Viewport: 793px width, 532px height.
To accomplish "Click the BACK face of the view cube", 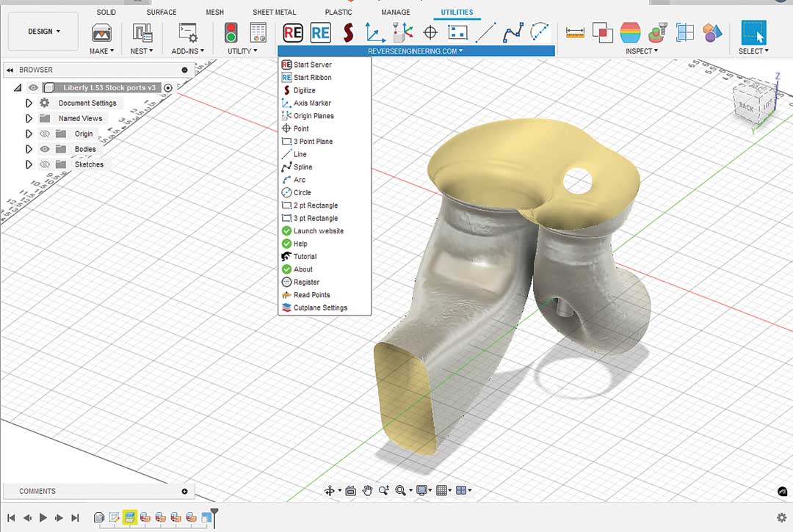I will click(x=747, y=107).
